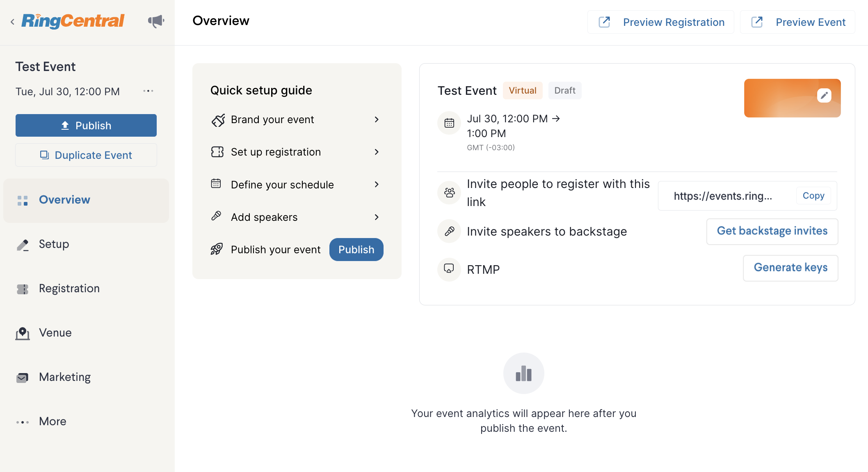Click the people icon beside invite link

tap(449, 192)
